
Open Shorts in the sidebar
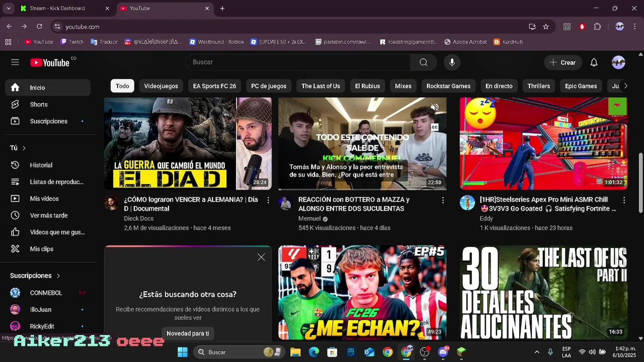coord(48,105)
